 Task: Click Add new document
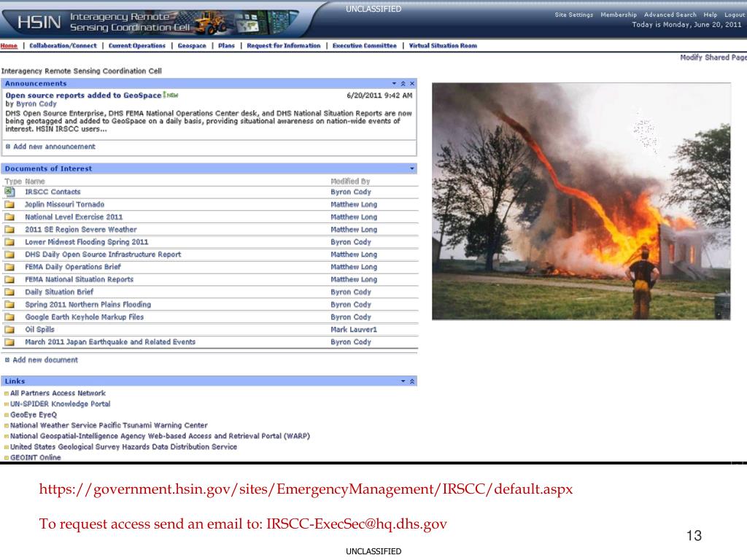pyautogui.click(x=45, y=360)
